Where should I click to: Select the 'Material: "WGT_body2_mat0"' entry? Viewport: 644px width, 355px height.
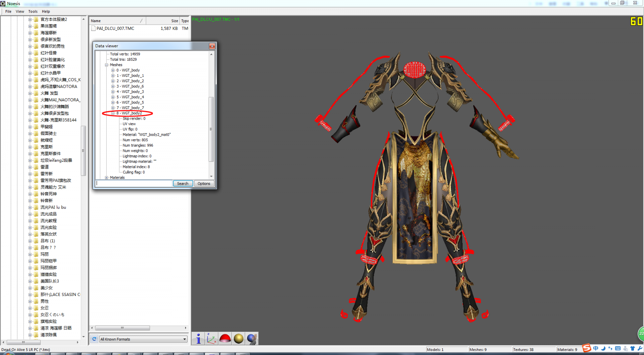pyautogui.click(x=147, y=135)
